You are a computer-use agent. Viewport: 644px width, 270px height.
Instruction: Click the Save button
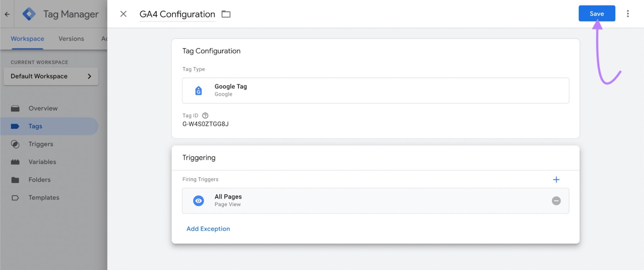[x=597, y=14]
